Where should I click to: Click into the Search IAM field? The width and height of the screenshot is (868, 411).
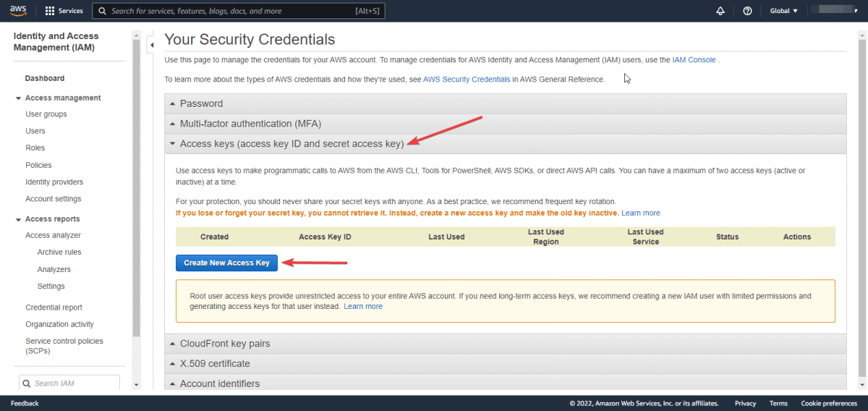[x=69, y=384]
